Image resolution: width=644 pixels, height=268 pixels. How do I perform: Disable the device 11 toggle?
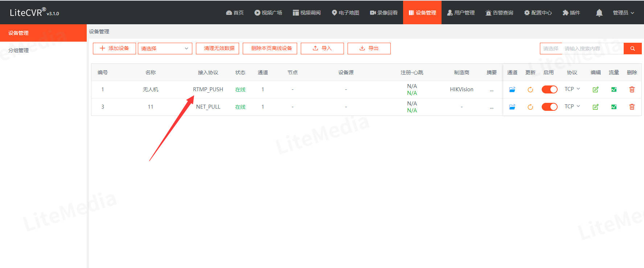pyautogui.click(x=549, y=107)
